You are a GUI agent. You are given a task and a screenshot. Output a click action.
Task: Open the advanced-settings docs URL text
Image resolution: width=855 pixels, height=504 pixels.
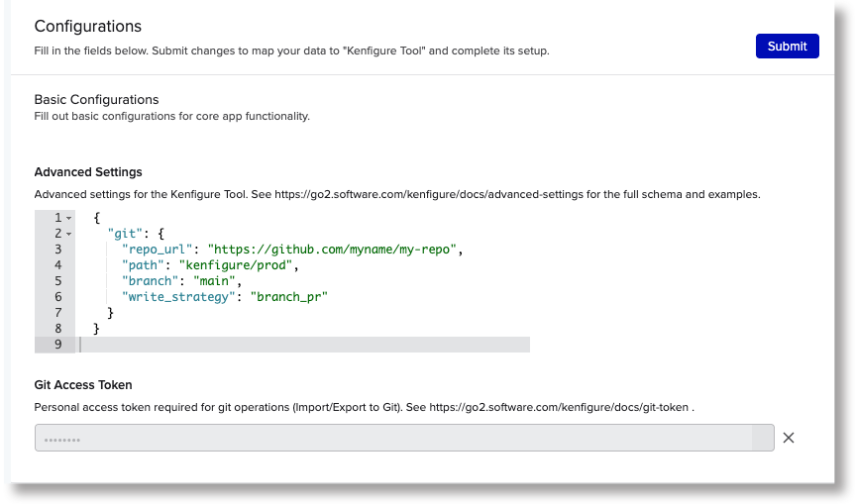point(429,194)
